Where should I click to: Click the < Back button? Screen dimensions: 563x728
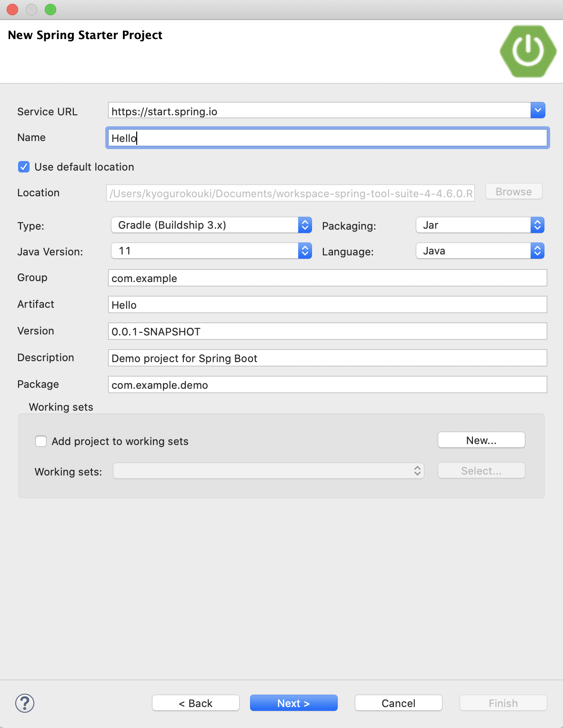(x=196, y=703)
